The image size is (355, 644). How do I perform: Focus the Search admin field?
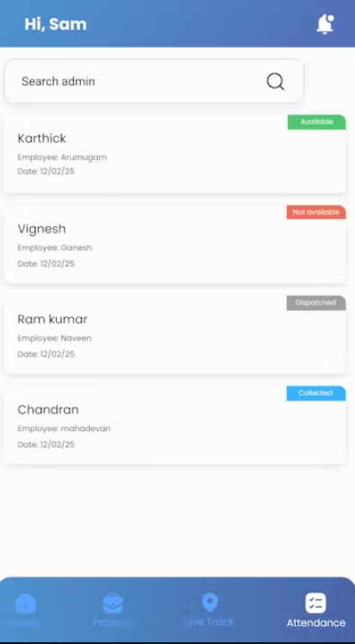[154, 81]
